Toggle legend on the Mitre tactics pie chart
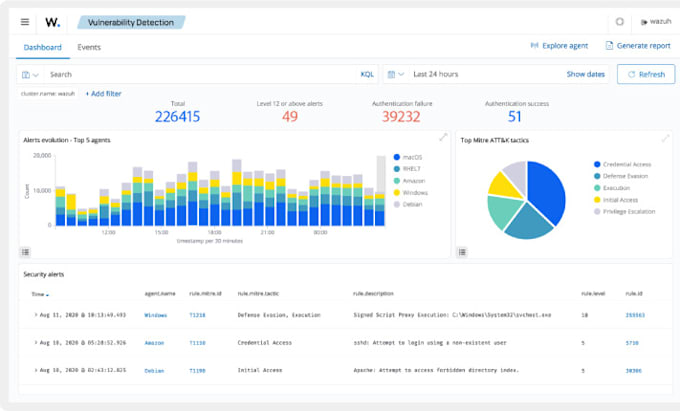680x411 pixels. (x=463, y=252)
